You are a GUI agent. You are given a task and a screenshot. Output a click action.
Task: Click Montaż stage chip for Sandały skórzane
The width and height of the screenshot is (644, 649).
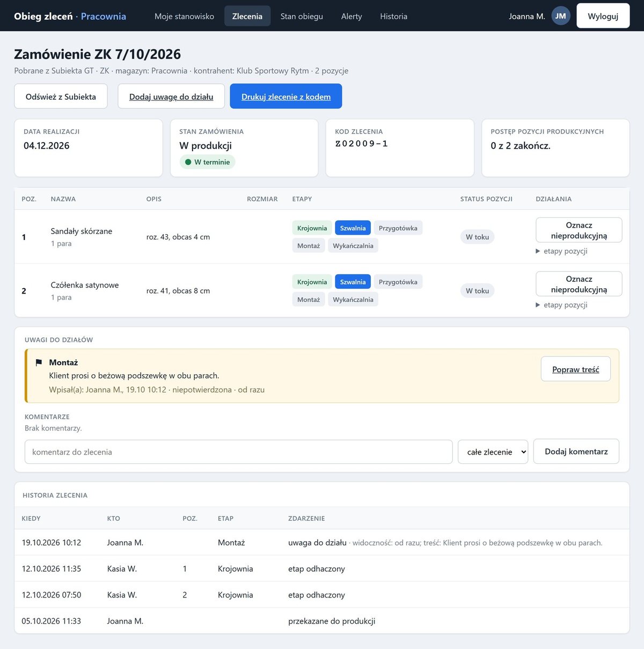309,246
